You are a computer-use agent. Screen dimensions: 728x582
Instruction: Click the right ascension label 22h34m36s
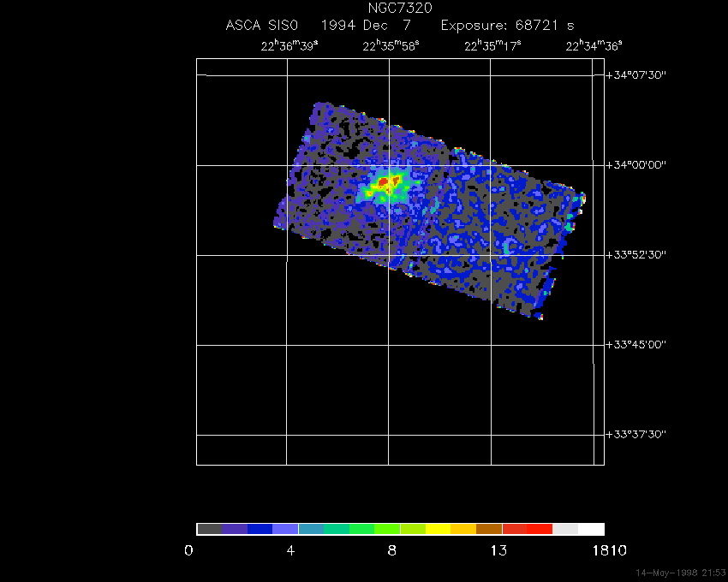pyautogui.click(x=594, y=46)
